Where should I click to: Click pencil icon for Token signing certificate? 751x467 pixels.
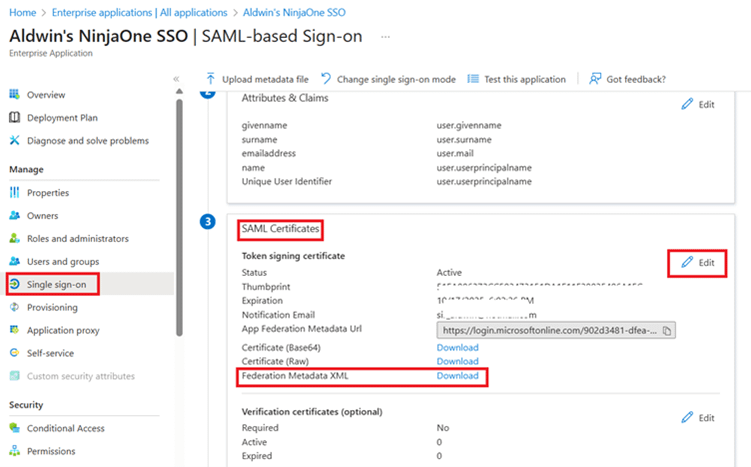(687, 262)
